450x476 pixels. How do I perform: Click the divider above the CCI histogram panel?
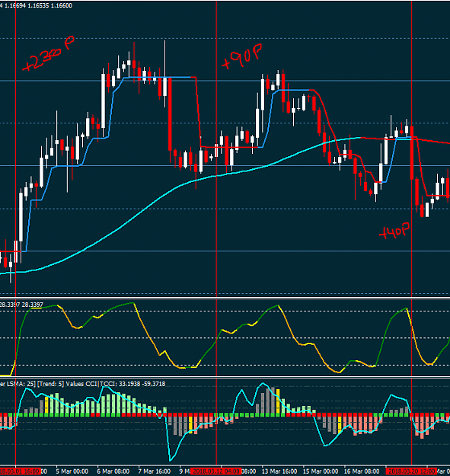click(x=225, y=377)
